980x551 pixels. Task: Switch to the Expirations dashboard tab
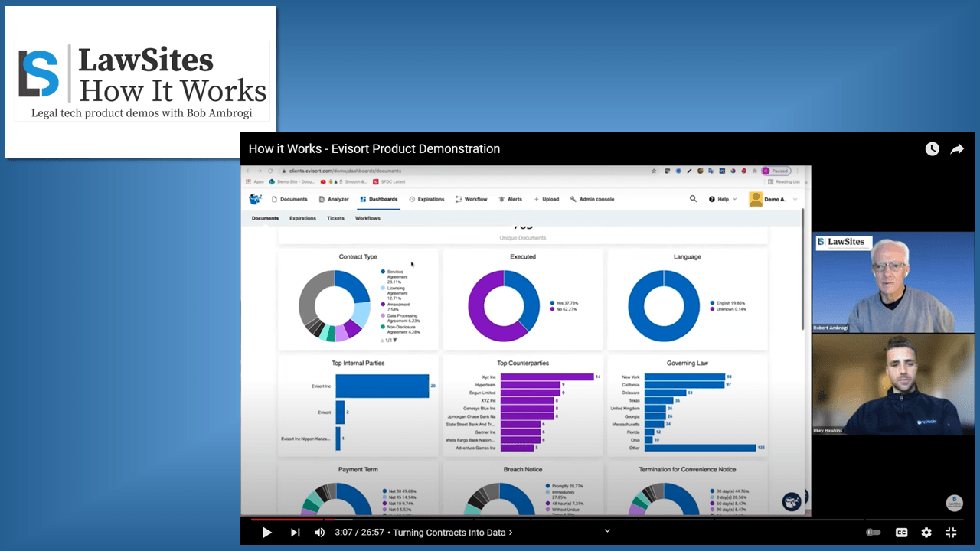point(302,218)
